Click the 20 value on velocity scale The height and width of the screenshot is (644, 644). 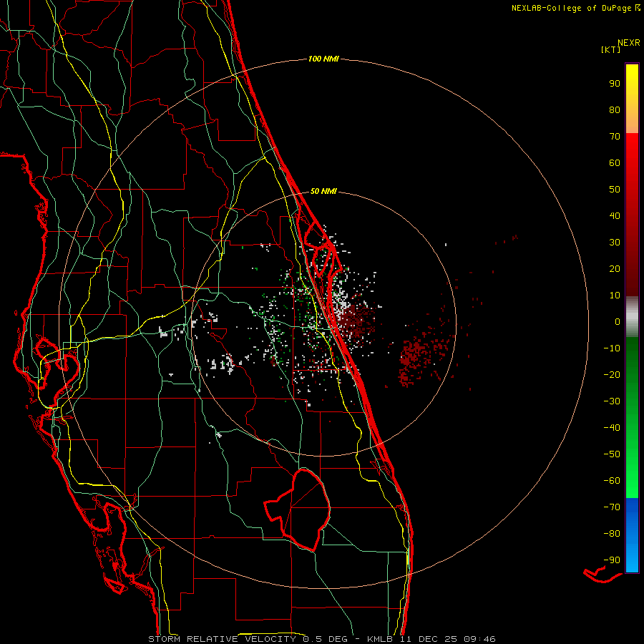coord(615,269)
